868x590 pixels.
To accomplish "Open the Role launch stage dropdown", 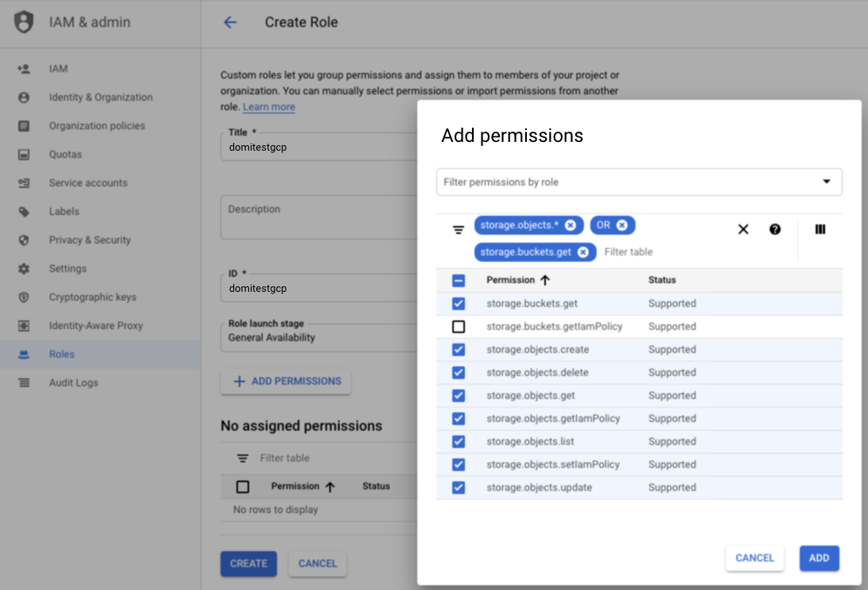I will pos(317,337).
